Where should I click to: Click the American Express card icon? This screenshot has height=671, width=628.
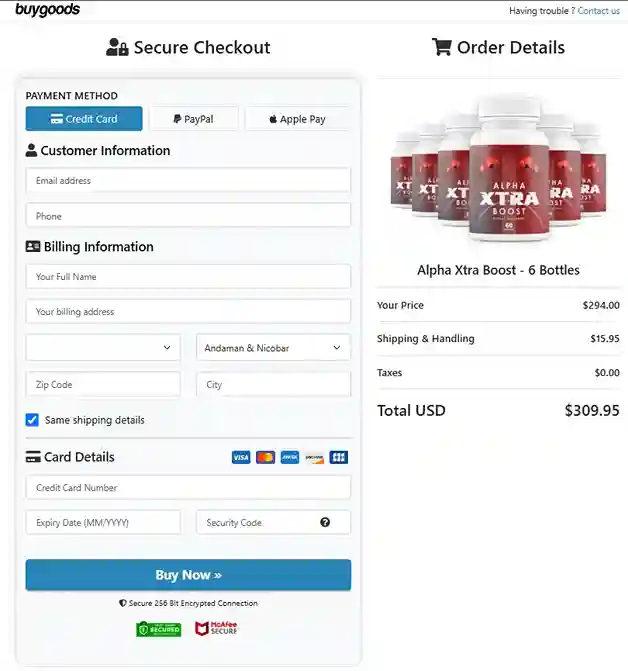(290, 457)
